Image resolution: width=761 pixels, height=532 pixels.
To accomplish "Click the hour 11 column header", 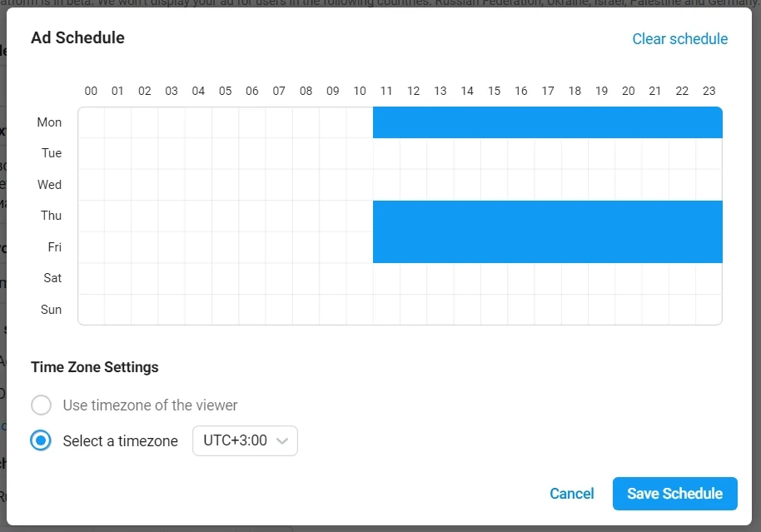I will click(386, 91).
